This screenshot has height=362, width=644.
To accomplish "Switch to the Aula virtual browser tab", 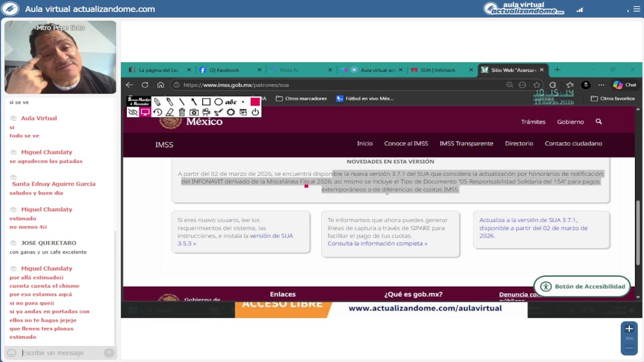I will click(x=371, y=70).
